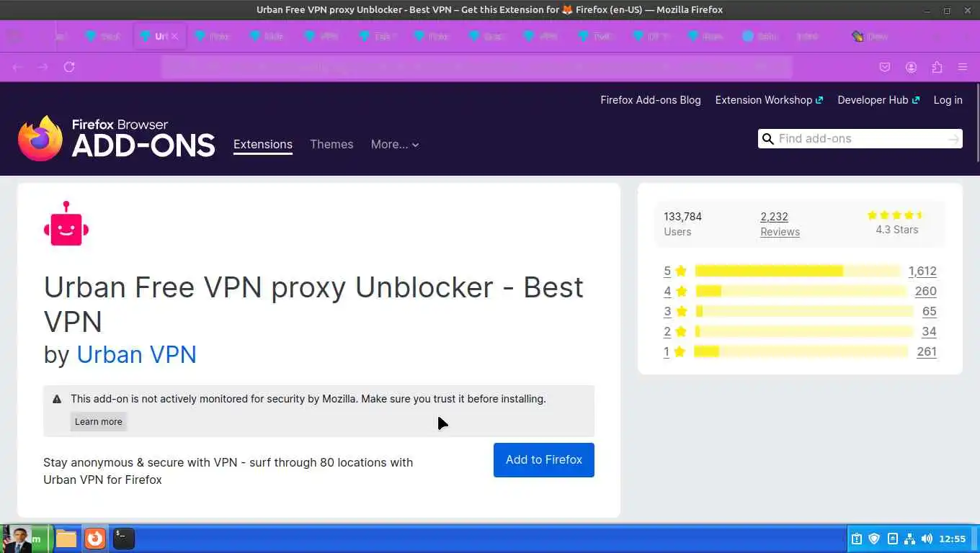The height and width of the screenshot is (553, 980).
Task: Click Log in at the top right
Action: [948, 100]
